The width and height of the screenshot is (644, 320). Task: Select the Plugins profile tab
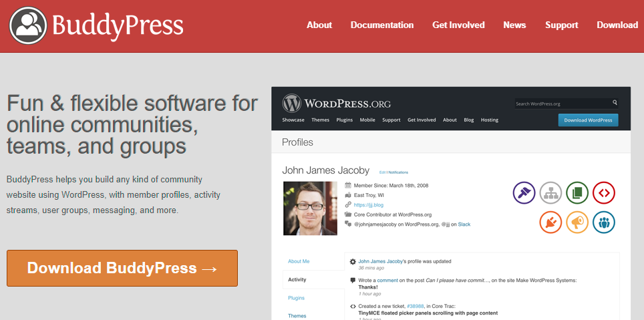coord(296,298)
